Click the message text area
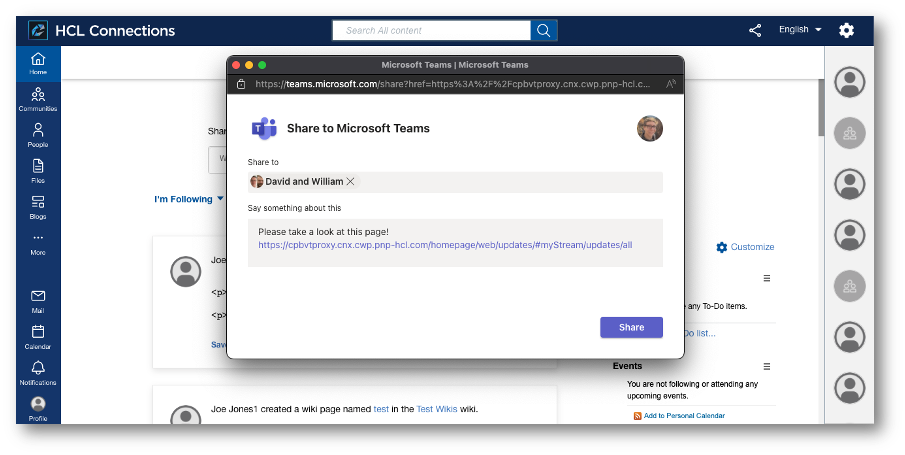 pos(455,243)
